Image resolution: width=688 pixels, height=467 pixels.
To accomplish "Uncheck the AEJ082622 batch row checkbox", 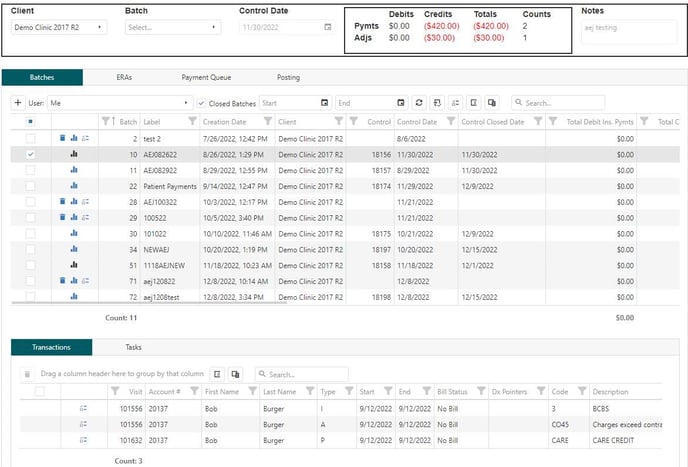I will pyautogui.click(x=30, y=155).
